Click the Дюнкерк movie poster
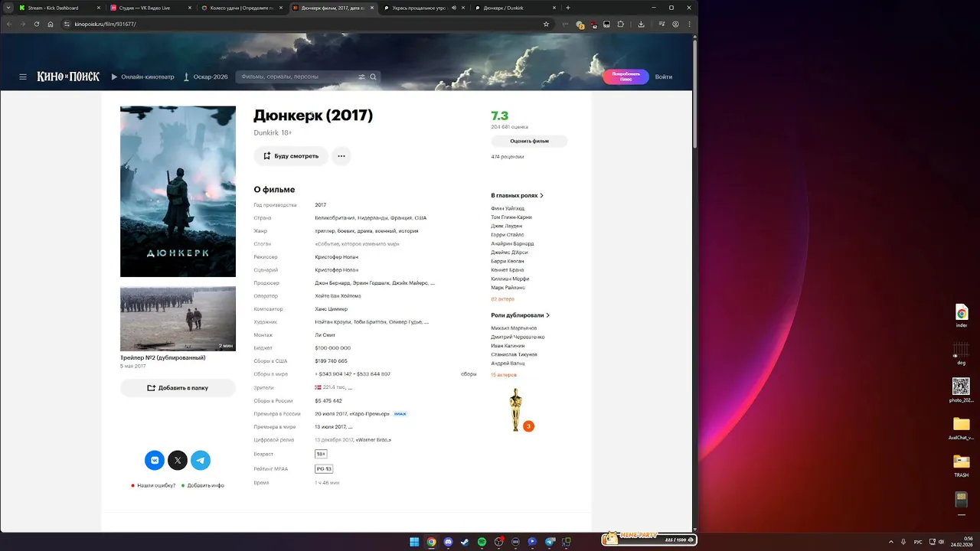This screenshot has width=980, height=551. point(178,191)
